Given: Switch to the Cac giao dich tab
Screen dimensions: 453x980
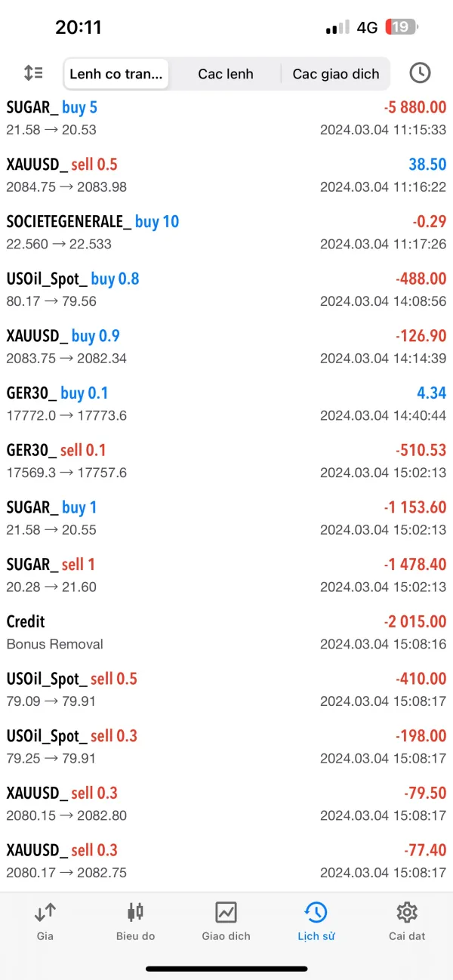Looking at the screenshot, I should click(x=336, y=74).
